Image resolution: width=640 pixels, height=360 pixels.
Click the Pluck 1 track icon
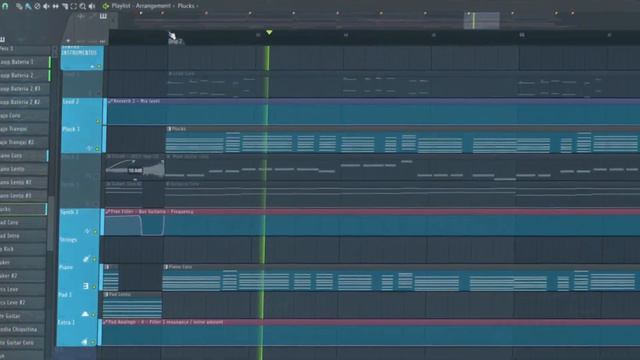coord(89,148)
